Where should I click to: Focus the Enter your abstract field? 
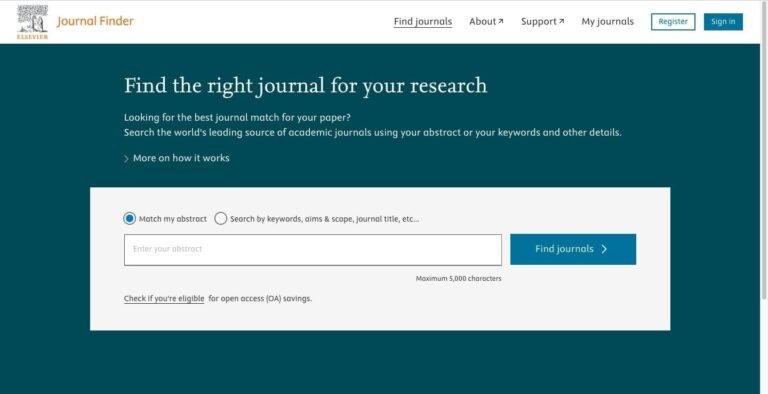tap(312, 249)
